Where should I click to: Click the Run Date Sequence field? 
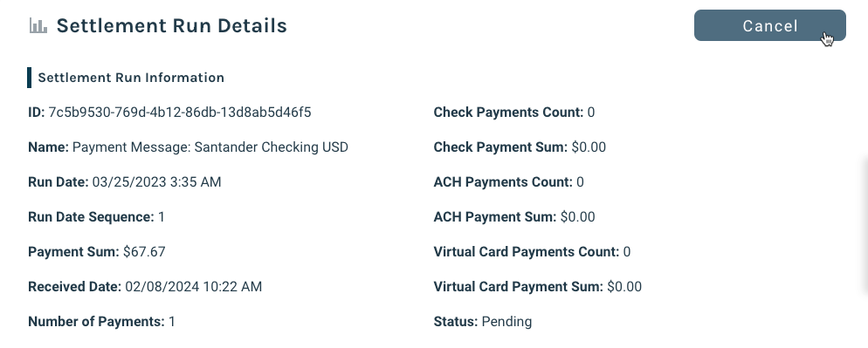click(x=96, y=217)
